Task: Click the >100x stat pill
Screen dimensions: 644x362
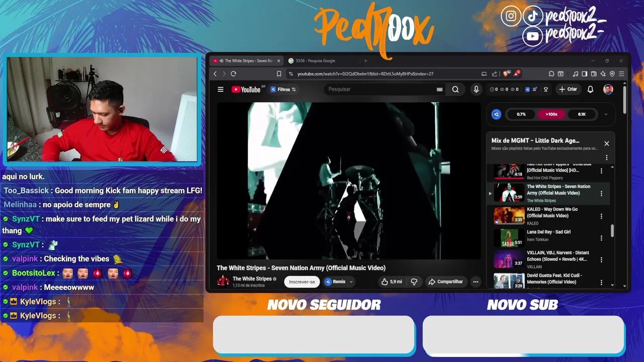Action: tap(551, 114)
